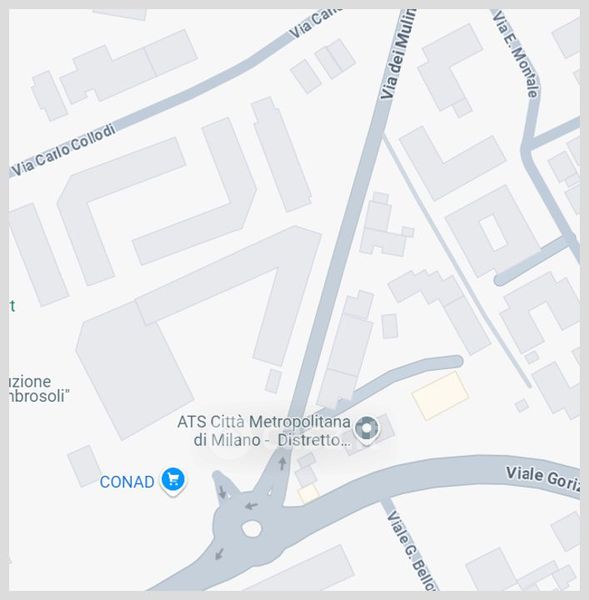Click the downward arrow at roundabout's northwest exit
Viewport: 589px width, 600px height.
222,492
